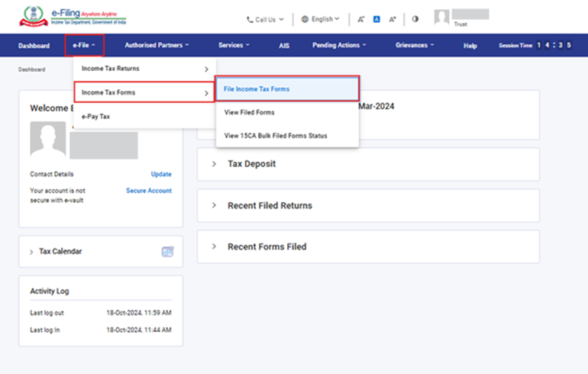
Task: Increase the page font size
Action: [x=393, y=18]
